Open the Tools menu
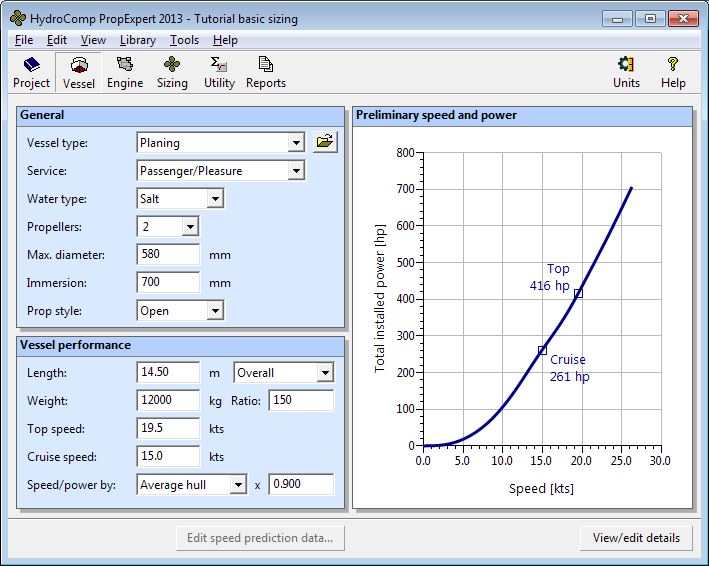The width and height of the screenshot is (709, 566). point(184,40)
